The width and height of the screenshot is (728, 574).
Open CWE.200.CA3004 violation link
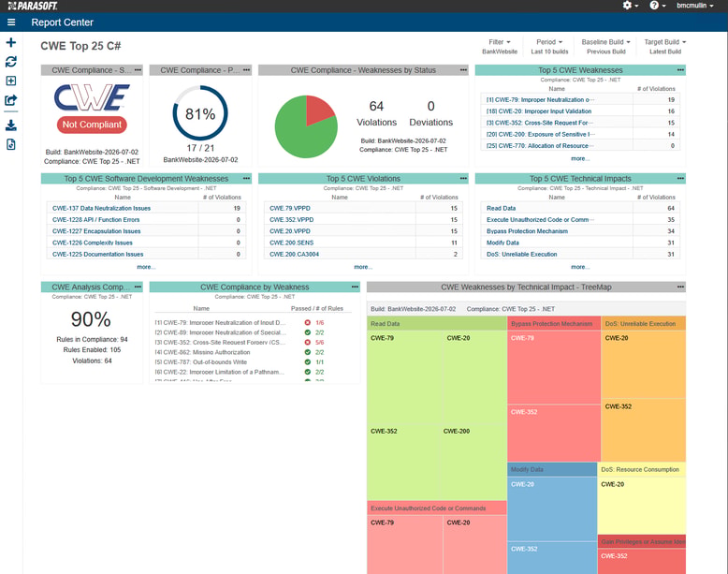(295, 255)
